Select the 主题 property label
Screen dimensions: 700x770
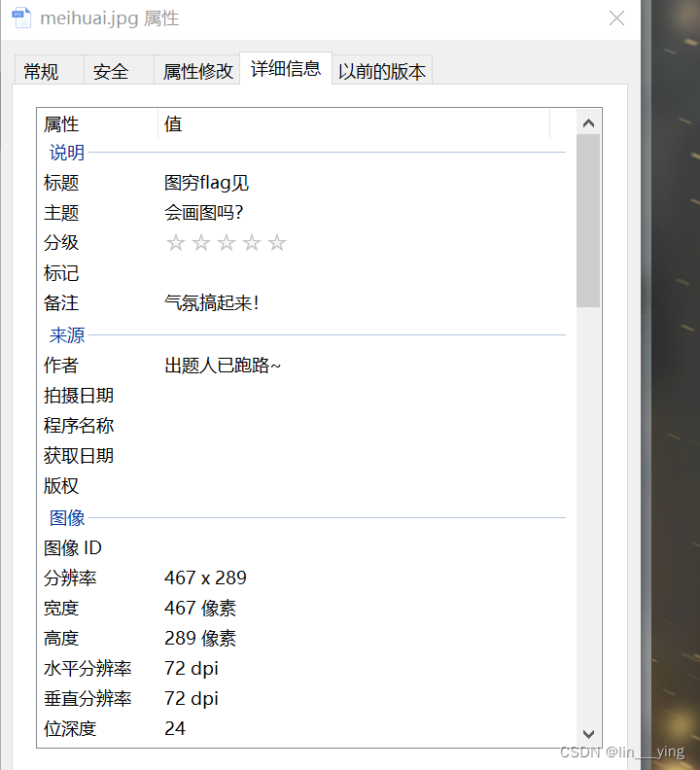(x=61, y=213)
